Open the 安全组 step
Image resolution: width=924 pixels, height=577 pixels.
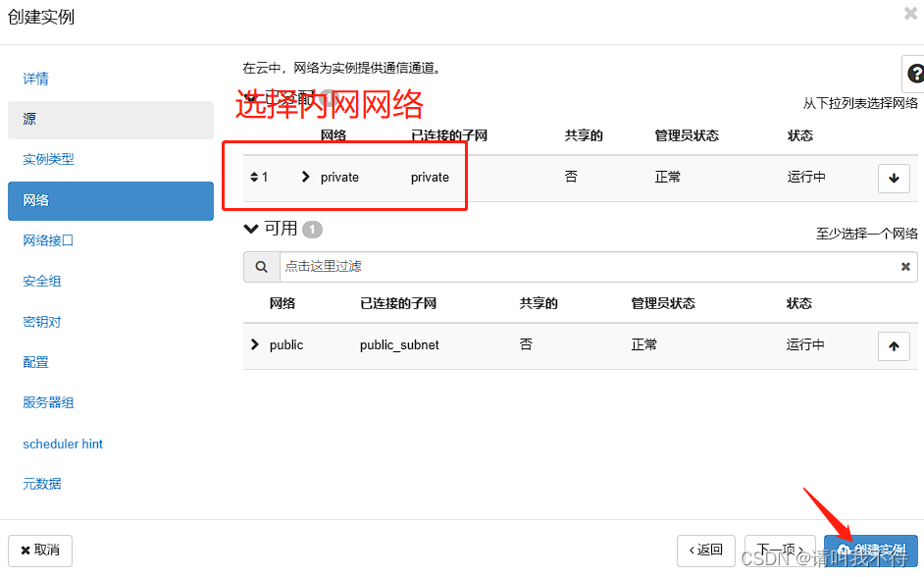point(39,281)
